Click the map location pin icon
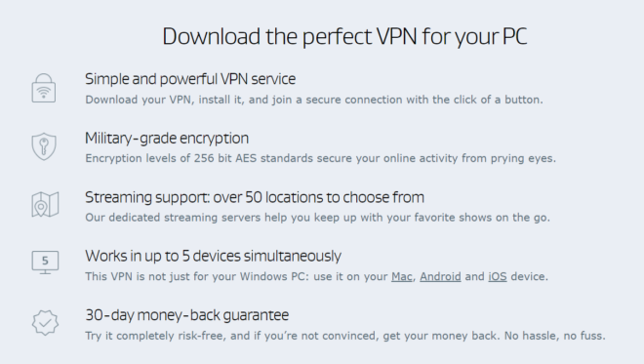The image size is (644, 364). click(x=45, y=204)
